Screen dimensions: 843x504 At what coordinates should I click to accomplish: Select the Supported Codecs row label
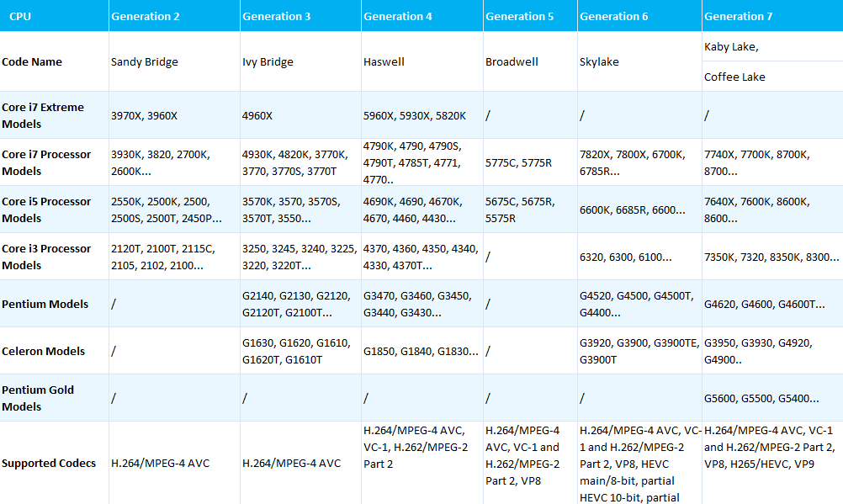pos(49,463)
